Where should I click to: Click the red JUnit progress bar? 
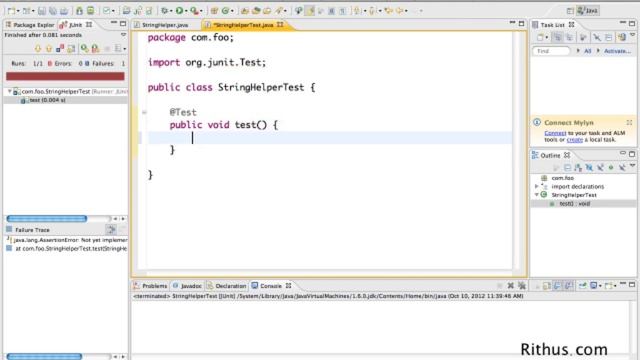point(65,76)
